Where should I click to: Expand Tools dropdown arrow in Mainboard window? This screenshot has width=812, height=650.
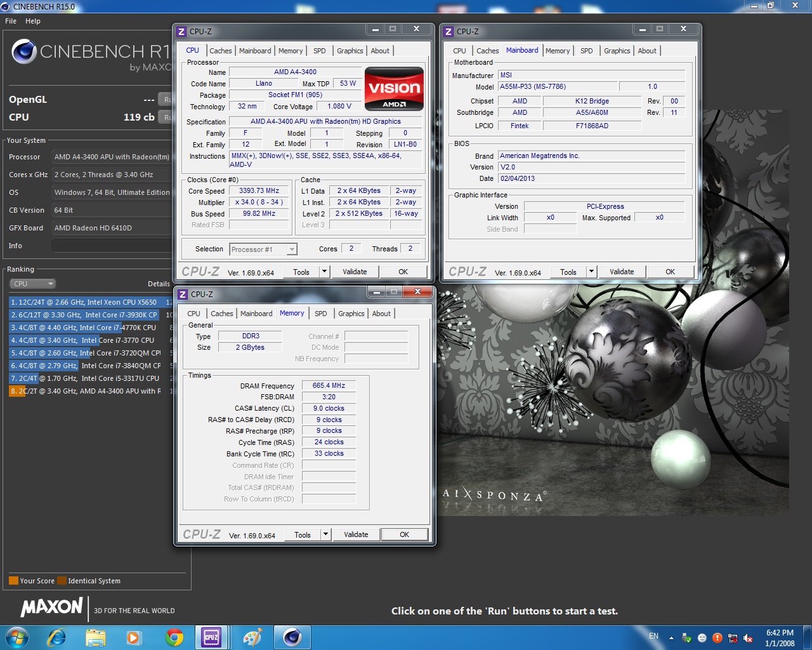tap(591, 272)
